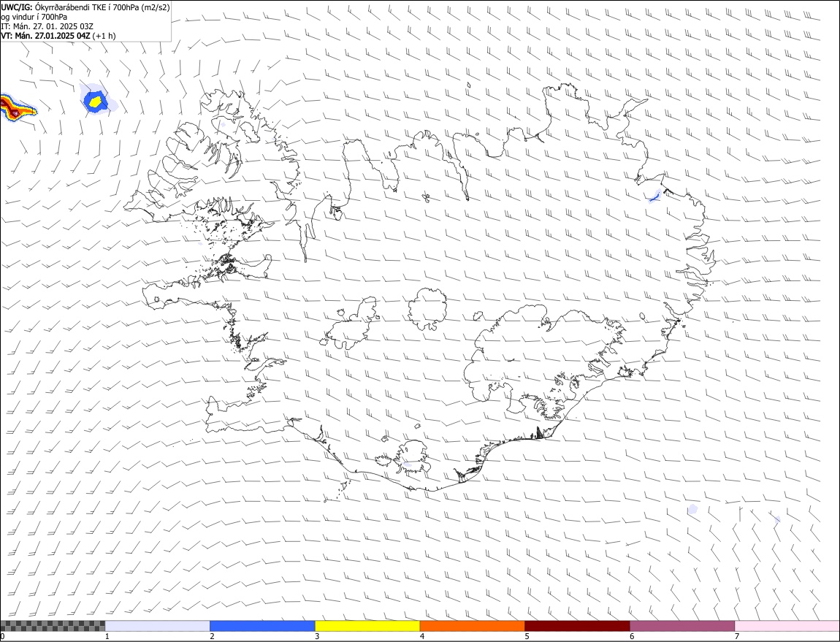Click the pale blue patch offshore southeast
The height and width of the screenshot is (642, 840).
click(692, 509)
